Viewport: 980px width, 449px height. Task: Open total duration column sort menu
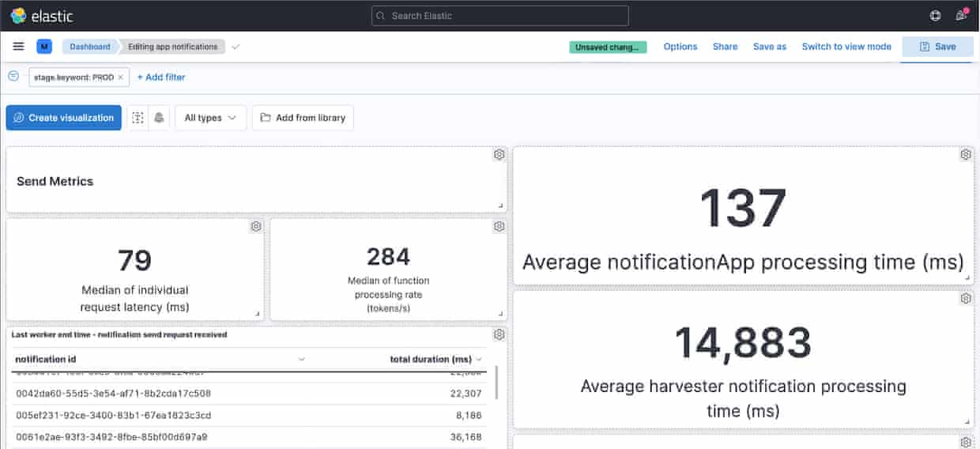pos(479,359)
